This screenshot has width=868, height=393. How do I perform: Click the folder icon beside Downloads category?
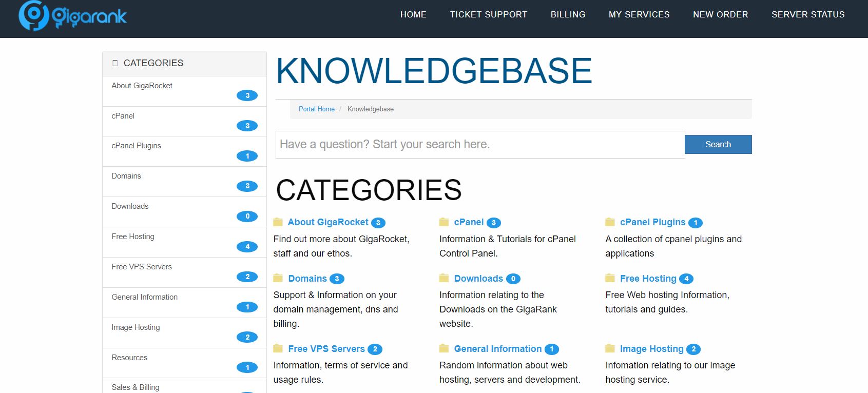(x=444, y=278)
